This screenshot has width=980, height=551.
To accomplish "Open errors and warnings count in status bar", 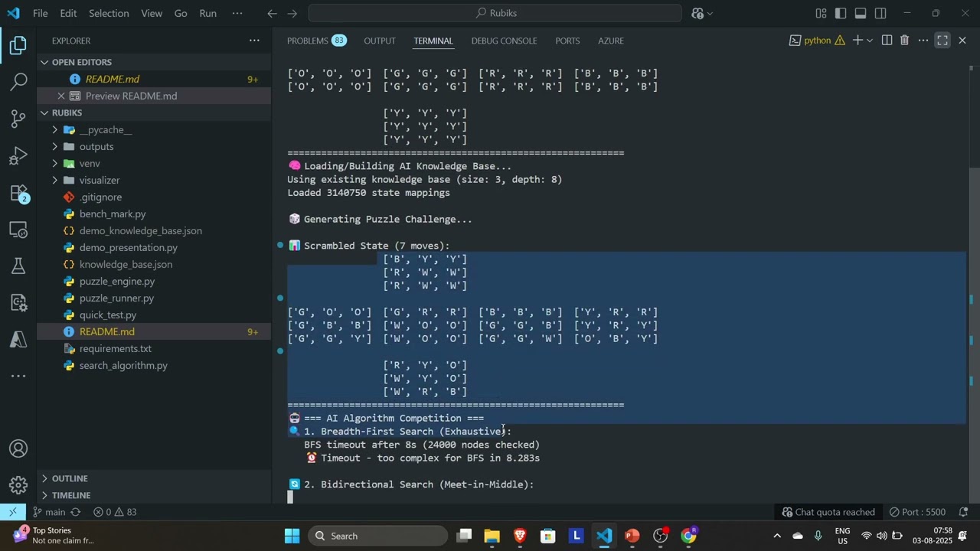I will click(x=115, y=512).
